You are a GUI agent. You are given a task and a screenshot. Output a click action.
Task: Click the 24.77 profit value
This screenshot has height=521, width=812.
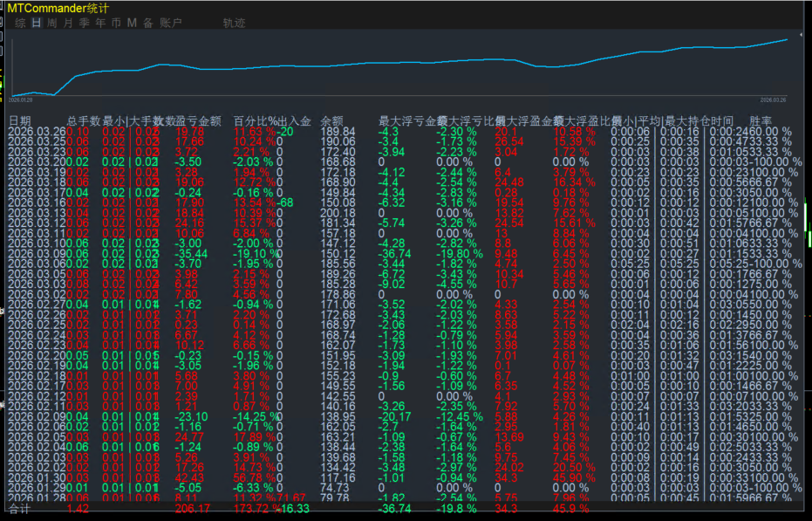189,437
